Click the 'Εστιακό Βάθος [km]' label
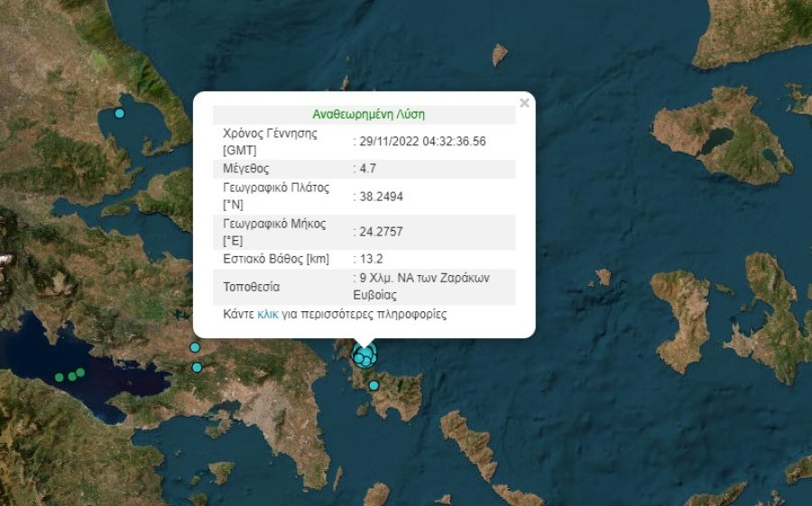 coord(276,259)
